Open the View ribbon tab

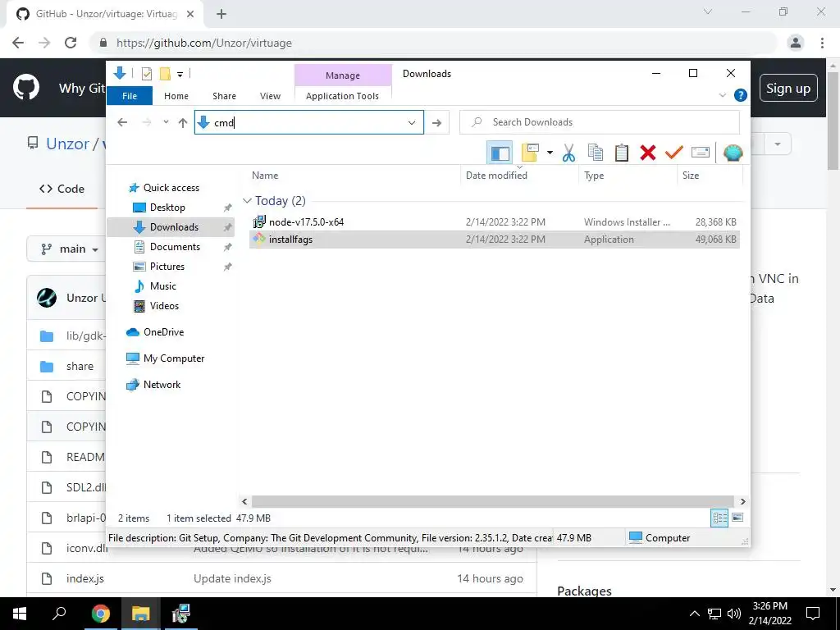pos(270,96)
